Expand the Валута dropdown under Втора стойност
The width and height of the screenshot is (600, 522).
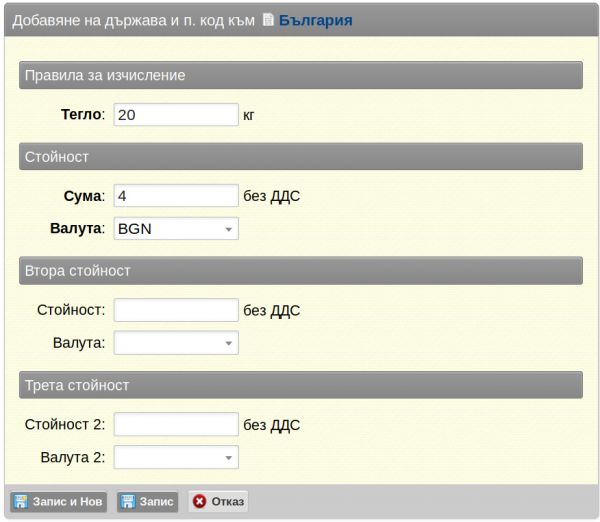[x=176, y=343]
